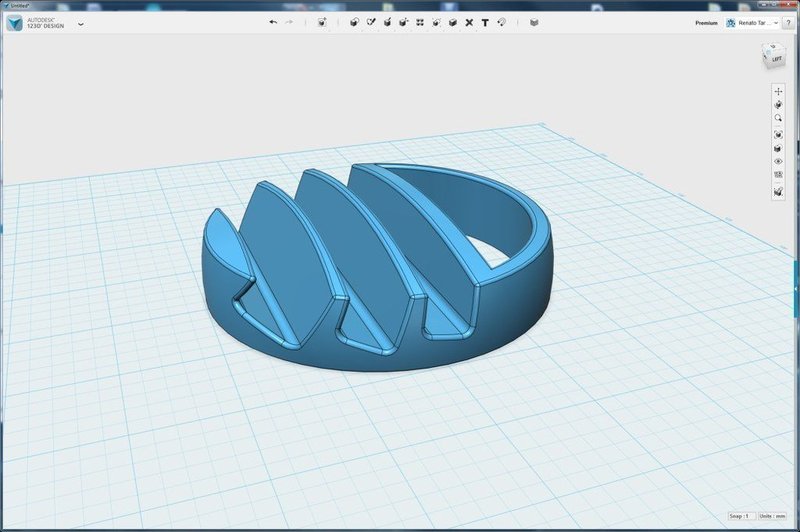
Task: Click the Fit to view icon
Action: pos(778,135)
